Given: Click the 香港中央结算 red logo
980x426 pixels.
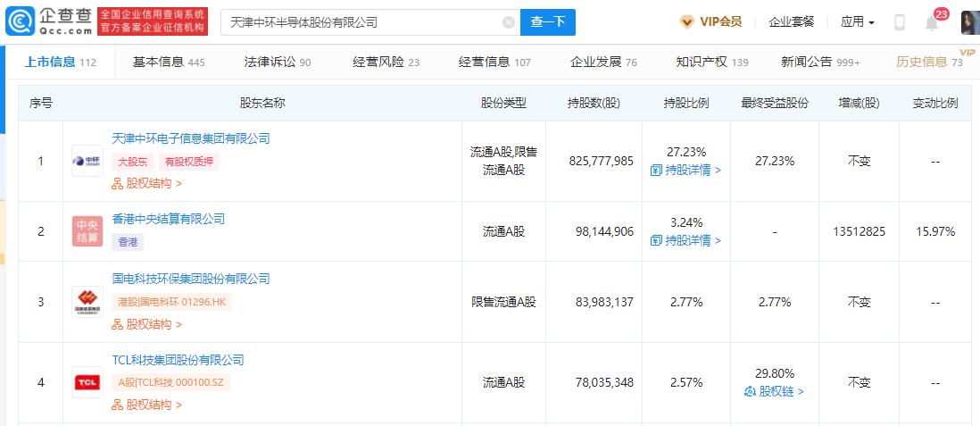Looking at the screenshot, I should tap(87, 231).
